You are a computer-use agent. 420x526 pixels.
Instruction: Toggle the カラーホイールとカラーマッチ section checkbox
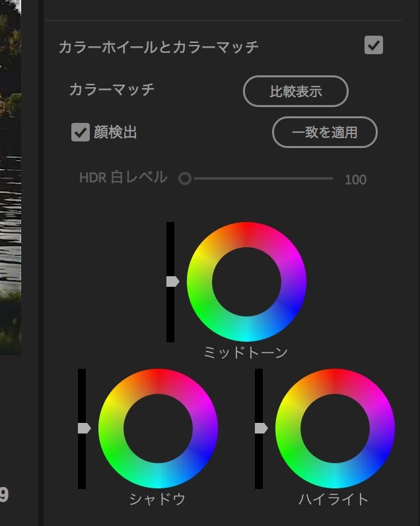point(373,45)
